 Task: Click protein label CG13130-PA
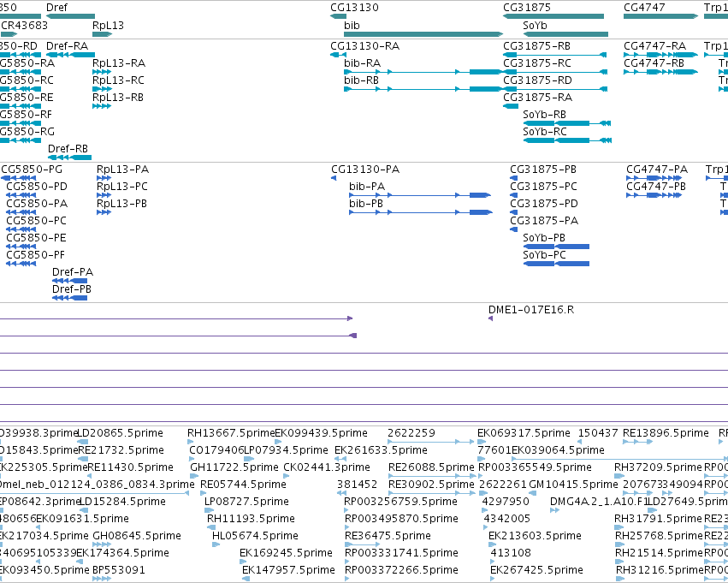tap(365, 170)
